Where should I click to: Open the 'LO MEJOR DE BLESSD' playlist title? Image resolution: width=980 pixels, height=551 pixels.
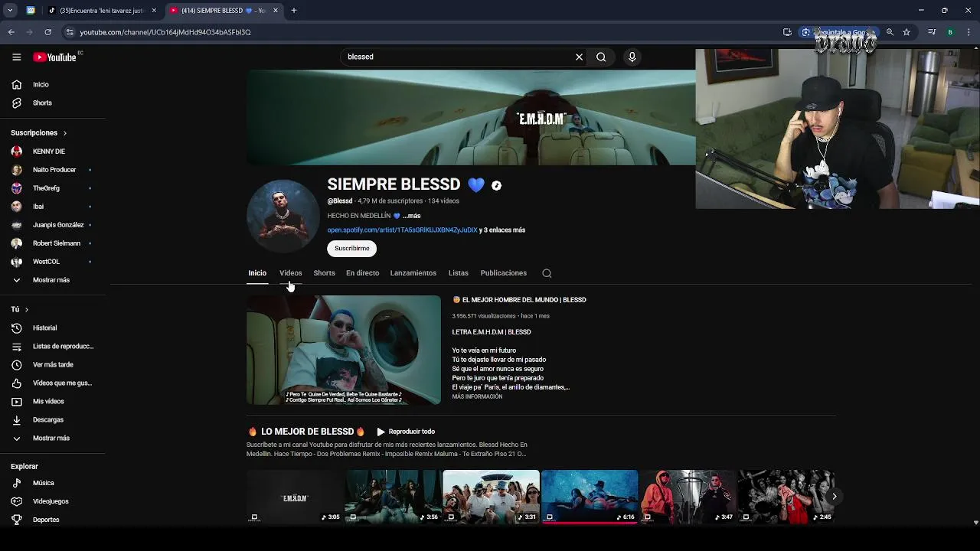point(307,432)
